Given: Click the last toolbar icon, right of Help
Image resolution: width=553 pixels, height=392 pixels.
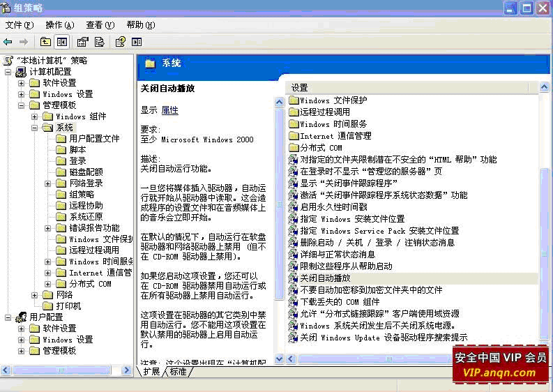Looking at the screenshot, I should tap(137, 43).
